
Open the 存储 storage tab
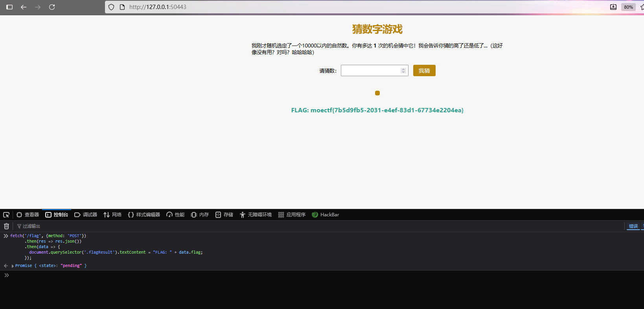click(x=224, y=215)
